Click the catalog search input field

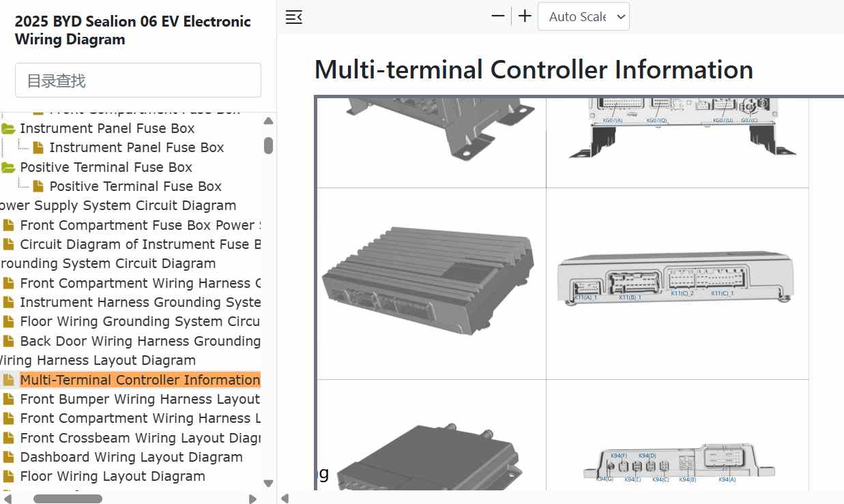(x=138, y=80)
